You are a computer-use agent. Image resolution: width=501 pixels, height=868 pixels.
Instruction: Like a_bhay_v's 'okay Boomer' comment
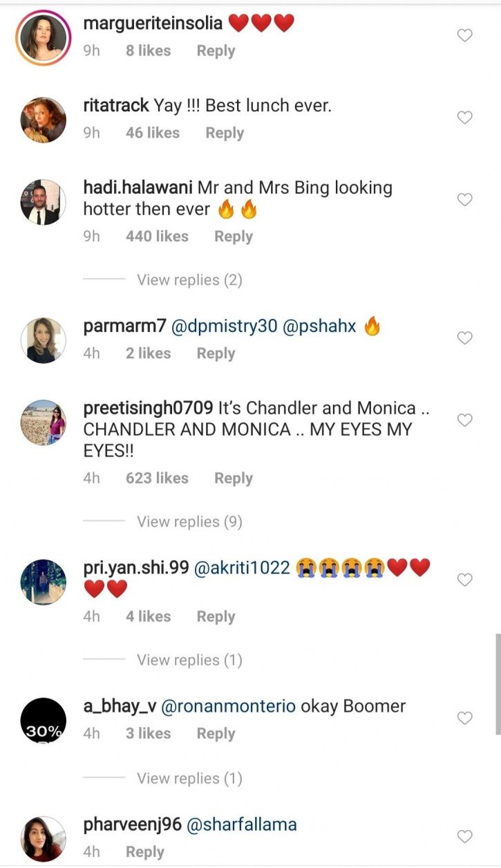pos(464,718)
